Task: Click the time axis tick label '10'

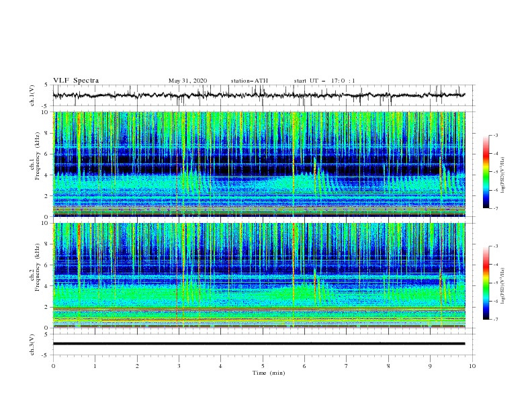Action: click(x=472, y=366)
